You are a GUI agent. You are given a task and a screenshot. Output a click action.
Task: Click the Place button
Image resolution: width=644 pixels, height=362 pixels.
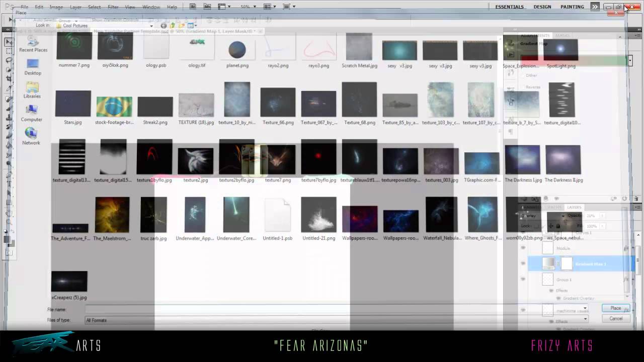(x=616, y=308)
